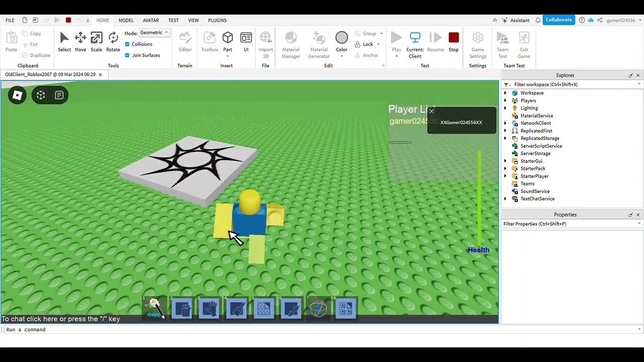Pick the Select arrow tool
This screenshot has height=362, width=644.
(64, 42)
